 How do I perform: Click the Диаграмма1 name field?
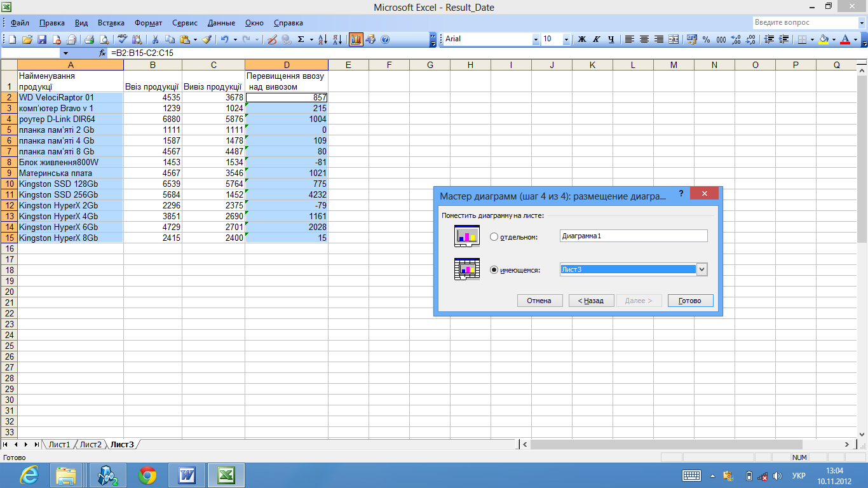coord(634,236)
